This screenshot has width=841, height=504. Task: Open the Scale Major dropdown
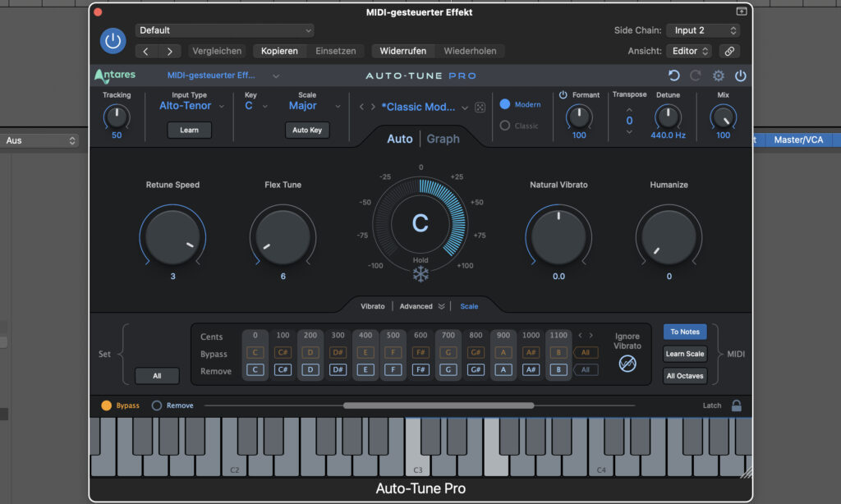click(x=315, y=106)
